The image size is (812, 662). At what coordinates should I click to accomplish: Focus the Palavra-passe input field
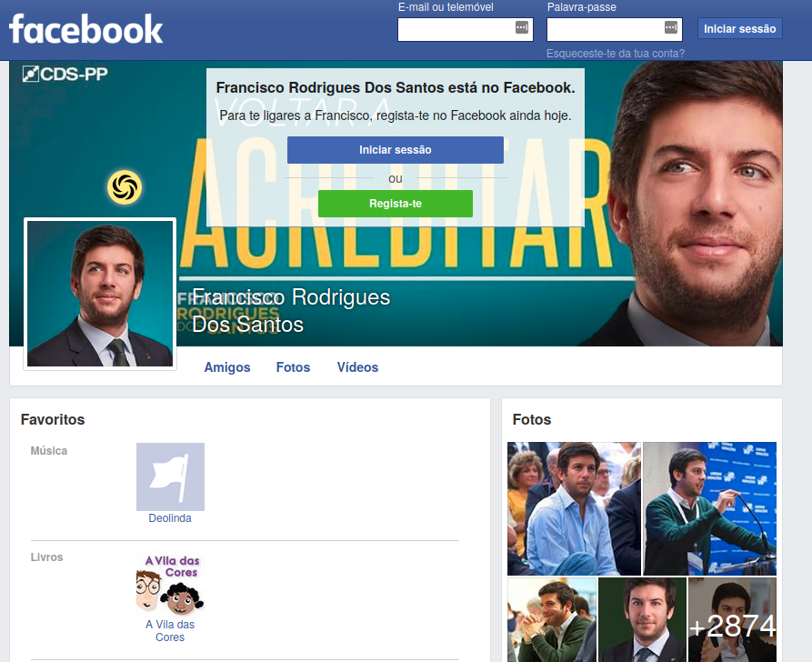click(x=614, y=29)
